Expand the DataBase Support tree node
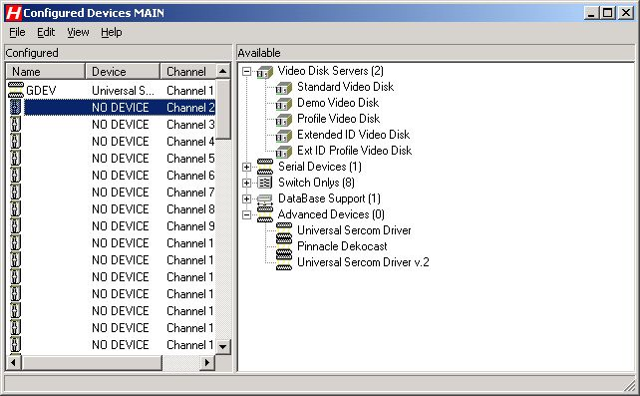Screen dimensions: 640x396 (246, 198)
